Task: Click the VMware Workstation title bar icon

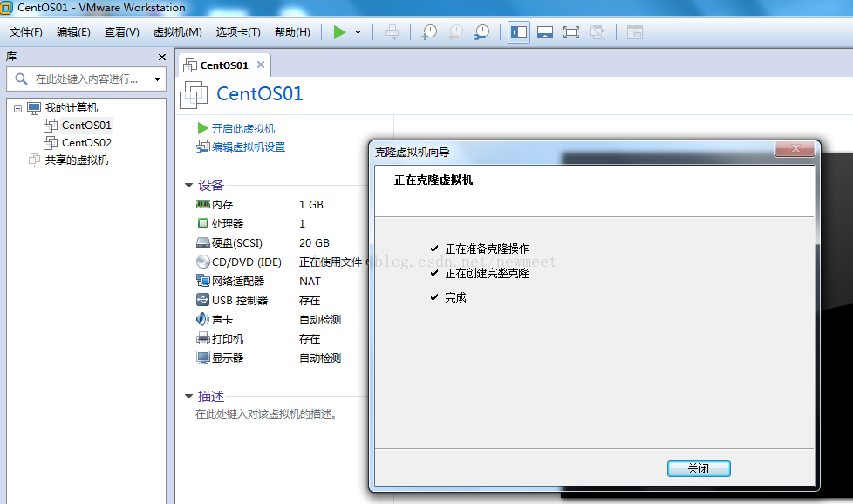Action: (x=6, y=8)
